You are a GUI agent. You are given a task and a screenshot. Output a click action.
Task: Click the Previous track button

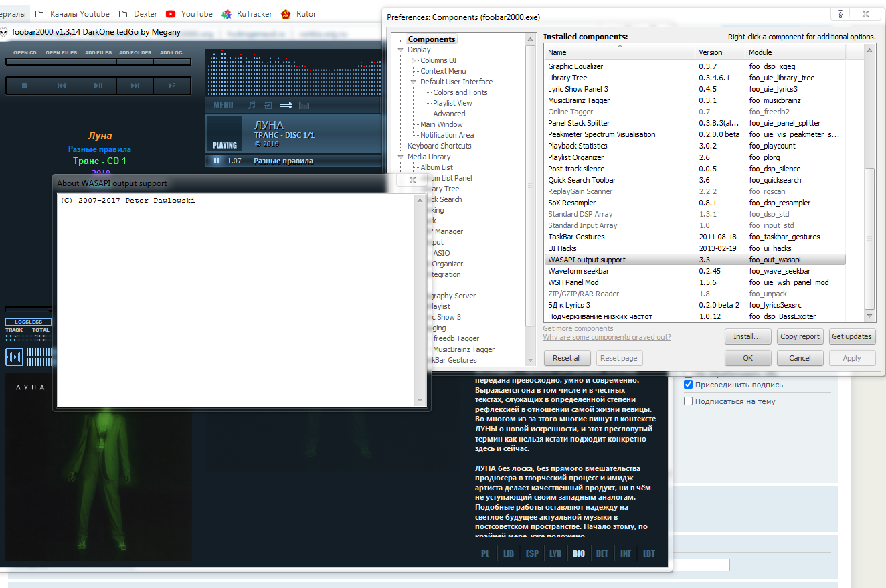(62, 86)
